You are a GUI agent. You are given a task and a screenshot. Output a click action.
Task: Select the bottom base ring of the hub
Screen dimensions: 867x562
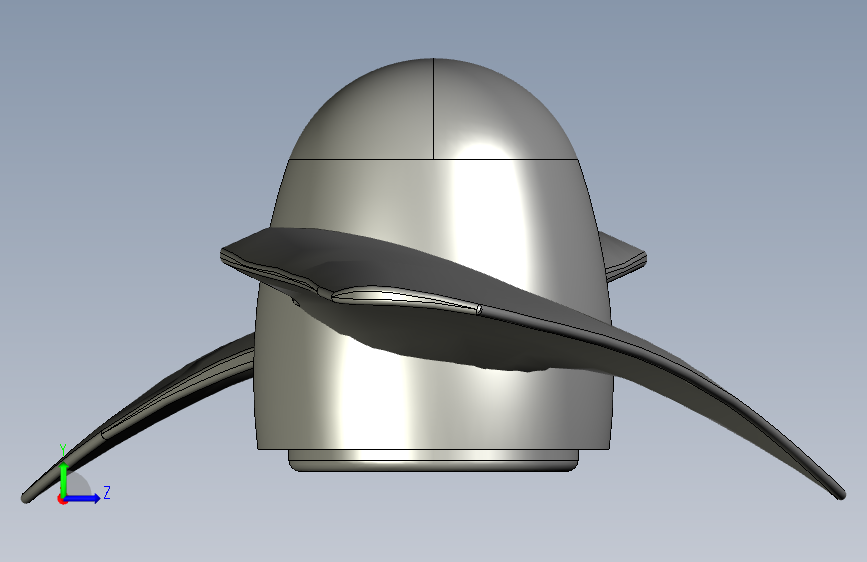433,460
